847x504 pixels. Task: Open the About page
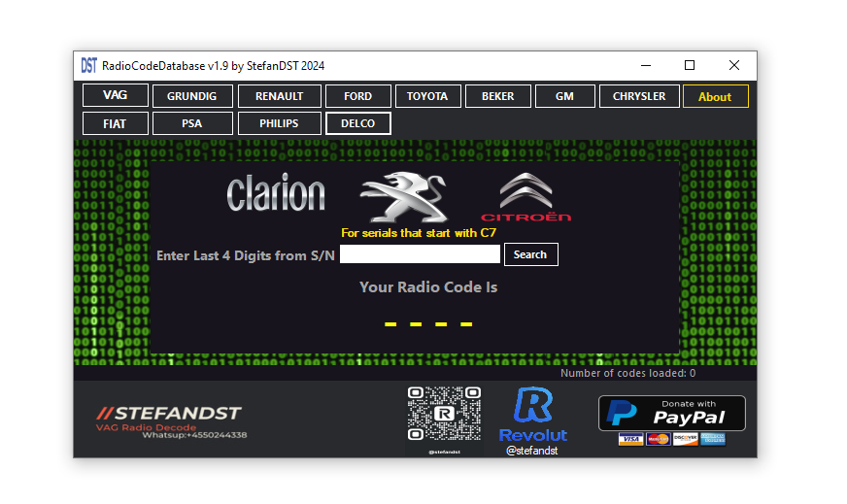715,96
